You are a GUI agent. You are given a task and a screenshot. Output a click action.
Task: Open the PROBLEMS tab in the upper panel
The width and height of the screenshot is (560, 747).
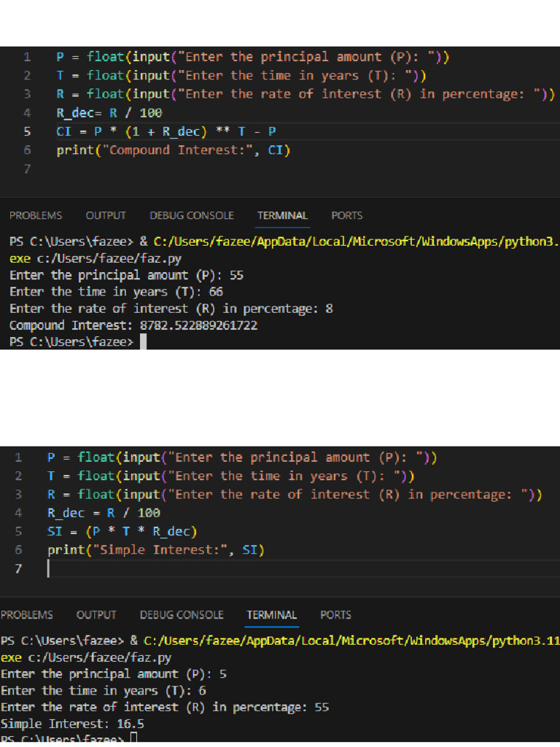tap(36, 216)
